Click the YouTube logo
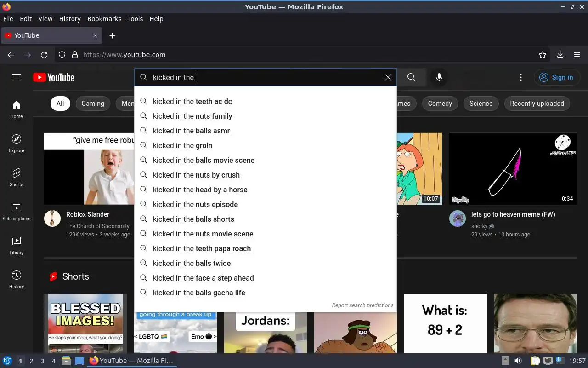 click(x=54, y=77)
